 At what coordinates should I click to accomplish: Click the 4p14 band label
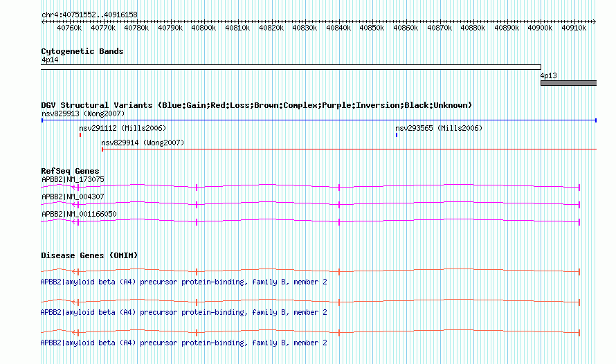pyautogui.click(x=50, y=60)
